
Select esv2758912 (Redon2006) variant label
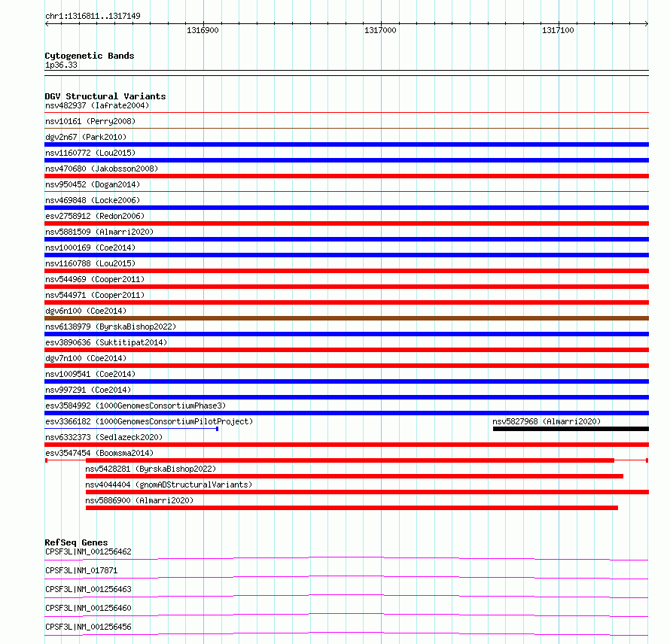coord(95,216)
